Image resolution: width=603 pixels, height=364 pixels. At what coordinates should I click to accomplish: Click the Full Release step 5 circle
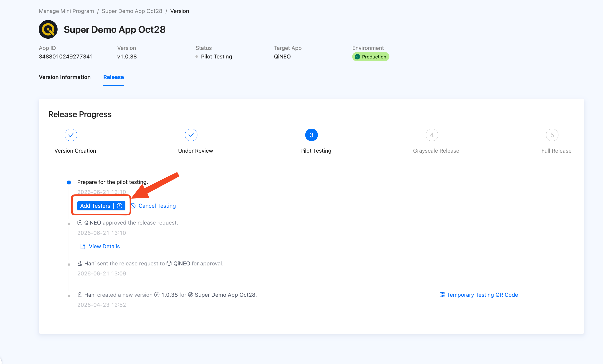552,135
